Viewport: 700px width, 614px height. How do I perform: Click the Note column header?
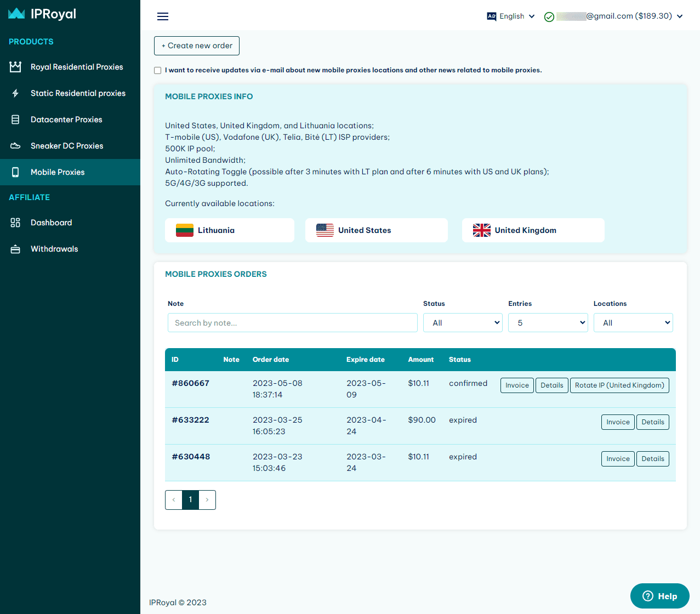[231, 360]
